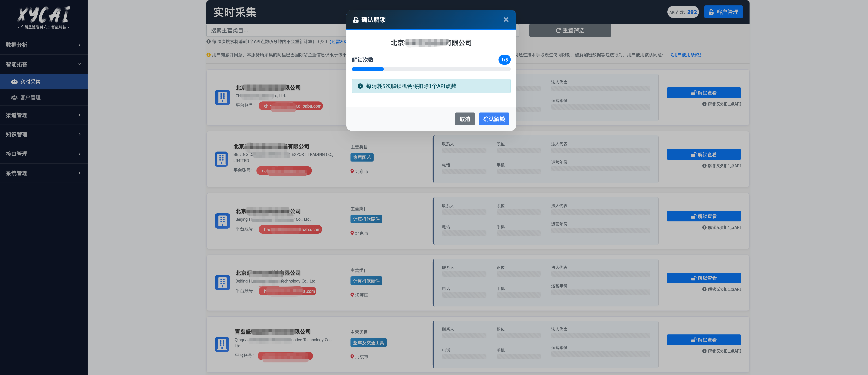Click building icon of 青岛盛 company

coord(222,344)
